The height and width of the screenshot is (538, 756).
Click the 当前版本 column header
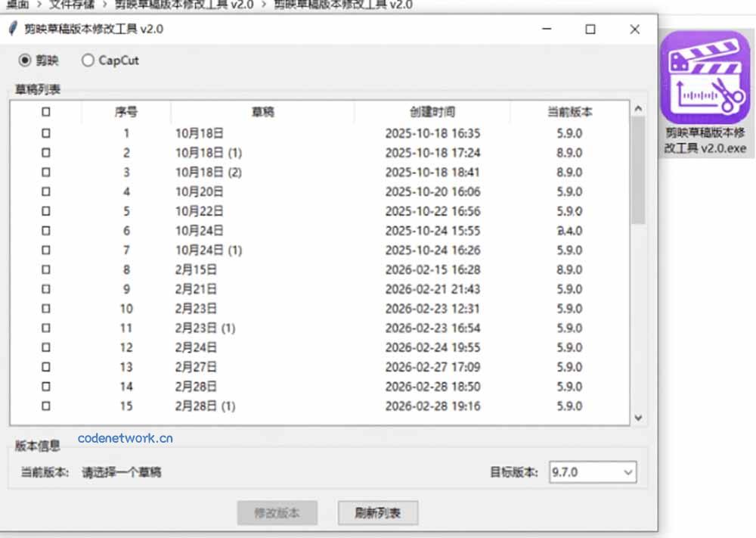[569, 112]
